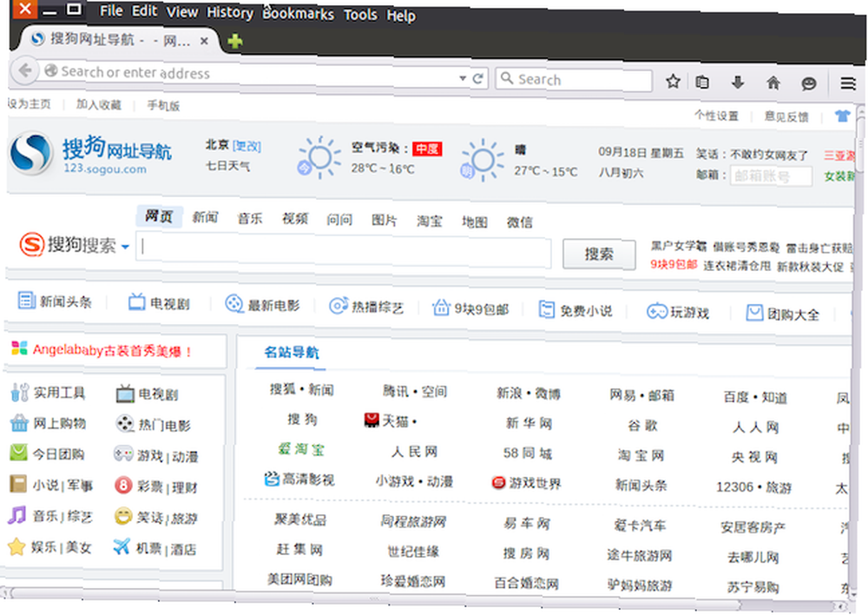
Task: Switch to the 图片 search tab
Action: click(385, 221)
